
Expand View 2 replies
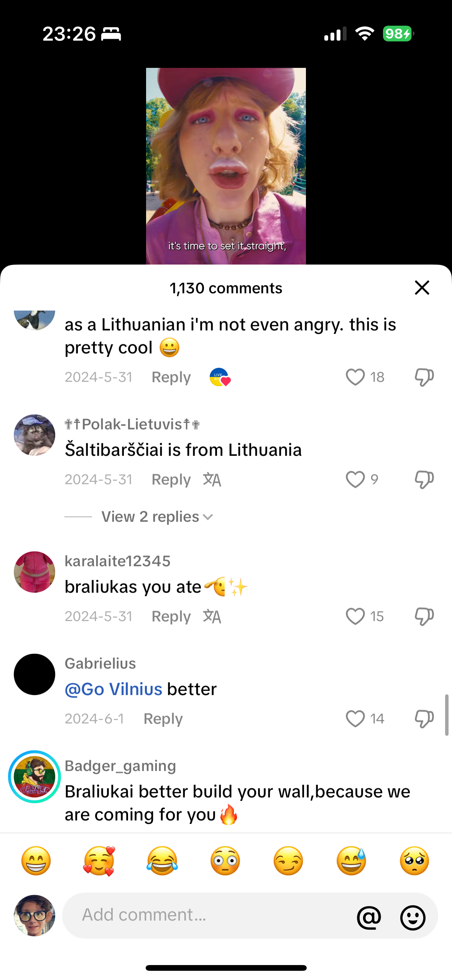pos(157,516)
